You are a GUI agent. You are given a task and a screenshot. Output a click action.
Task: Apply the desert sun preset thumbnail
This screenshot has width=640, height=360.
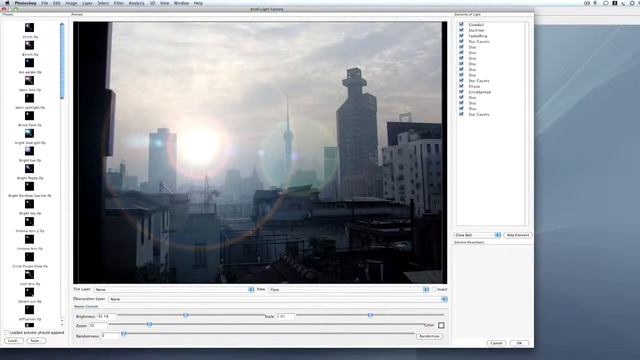(x=29, y=292)
